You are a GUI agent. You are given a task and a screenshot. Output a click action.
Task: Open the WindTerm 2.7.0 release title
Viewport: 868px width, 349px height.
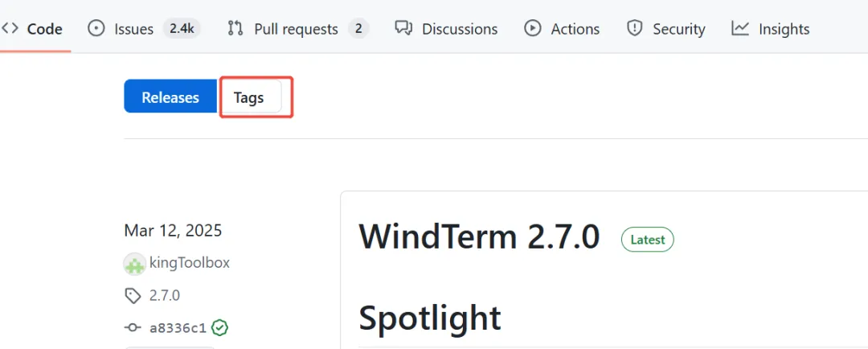[479, 237]
